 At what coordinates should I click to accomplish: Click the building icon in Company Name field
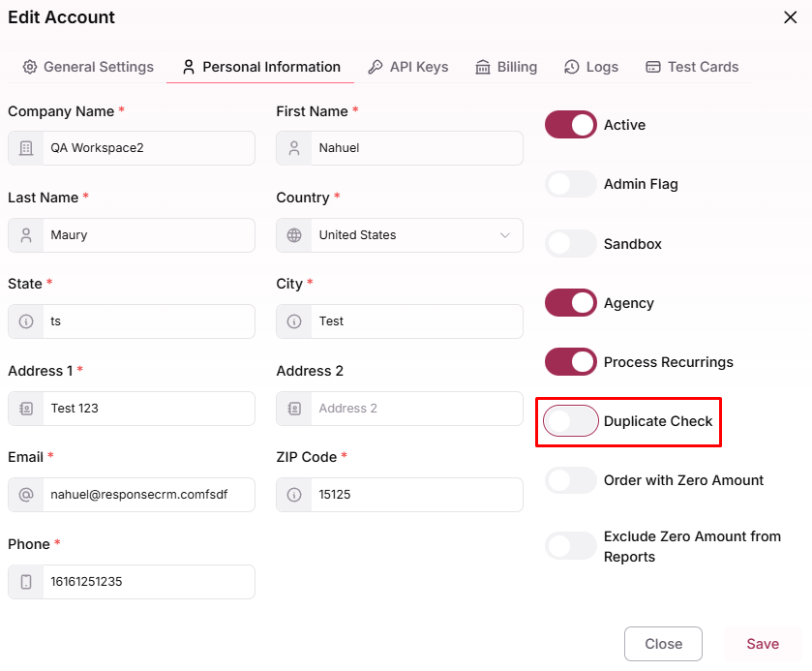pyautogui.click(x=26, y=148)
